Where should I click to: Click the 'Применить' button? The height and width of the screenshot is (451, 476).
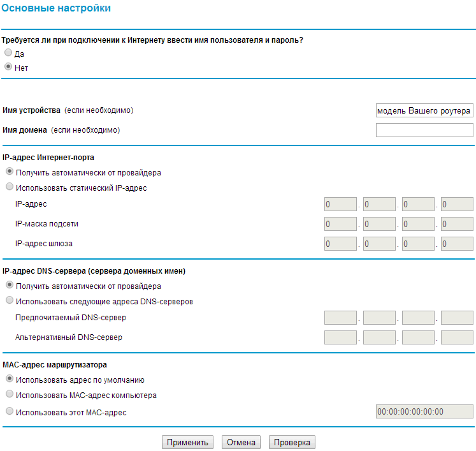pyautogui.click(x=187, y=442)
